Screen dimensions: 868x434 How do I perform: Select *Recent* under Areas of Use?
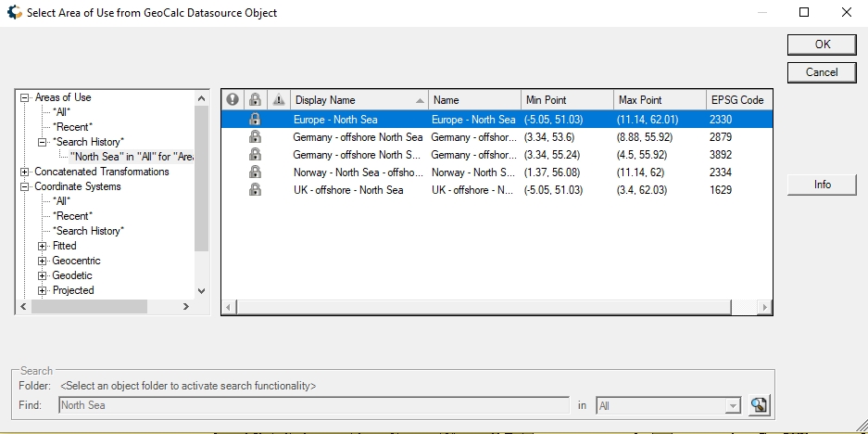click(72, 127)
